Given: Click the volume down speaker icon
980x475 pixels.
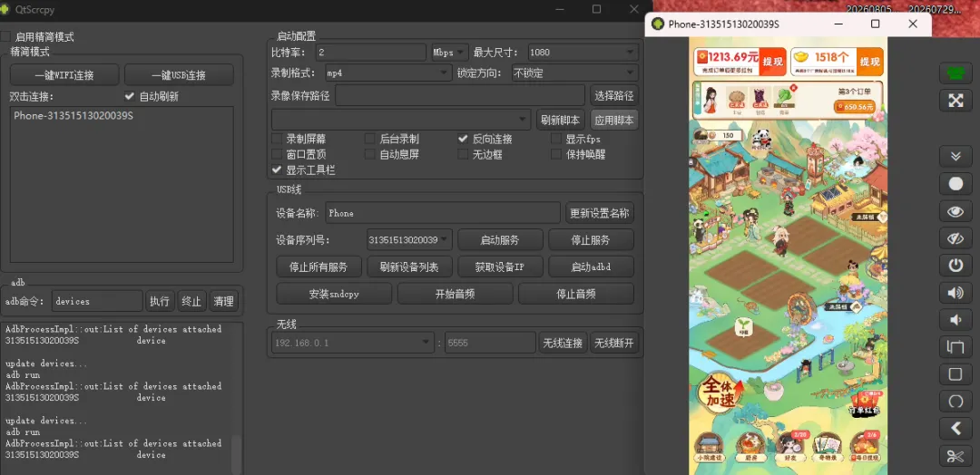Looking at the screenshot, I should [x=955, y=320].
